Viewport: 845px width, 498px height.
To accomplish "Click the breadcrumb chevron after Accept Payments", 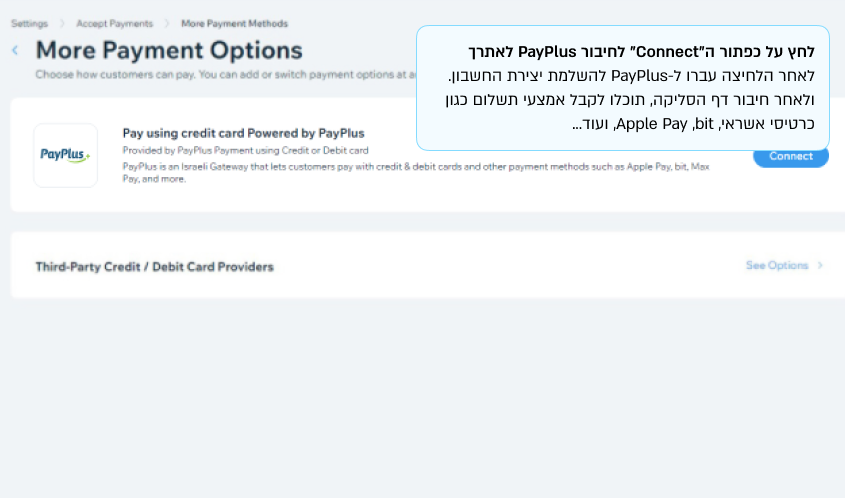I will pyautogui.click(x=167, y=23).
